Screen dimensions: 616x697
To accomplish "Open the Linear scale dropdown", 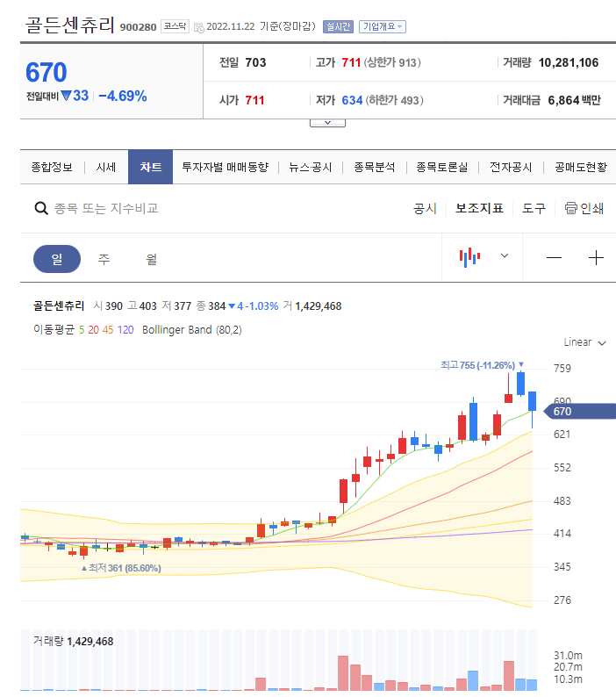I will [x=585, y=342].
